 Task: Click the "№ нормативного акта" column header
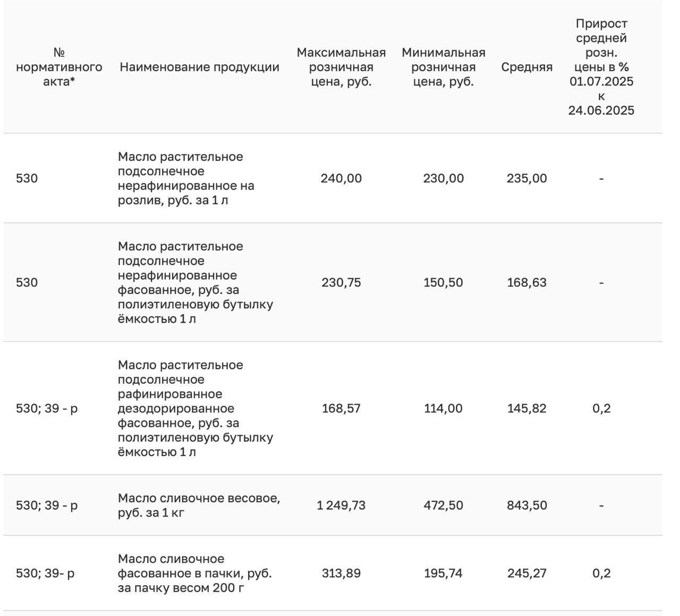click(x=59, y=67)
